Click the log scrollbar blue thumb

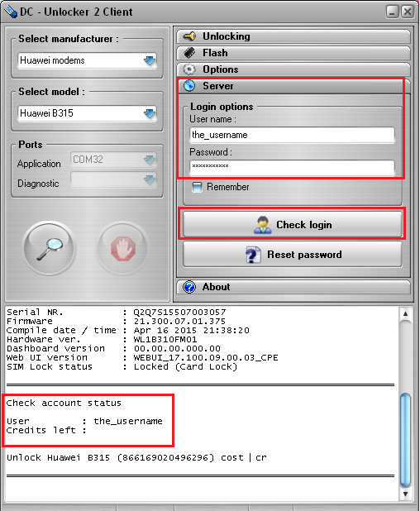(405, 440)
